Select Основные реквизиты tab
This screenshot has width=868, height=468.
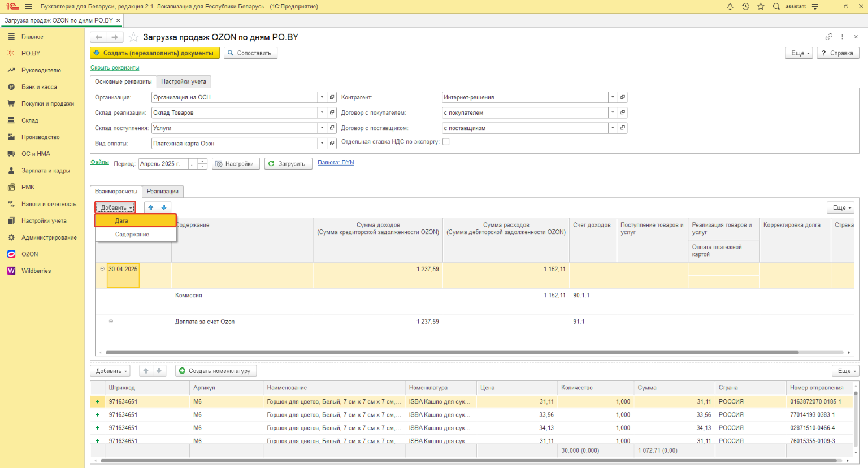coord(123,81)
